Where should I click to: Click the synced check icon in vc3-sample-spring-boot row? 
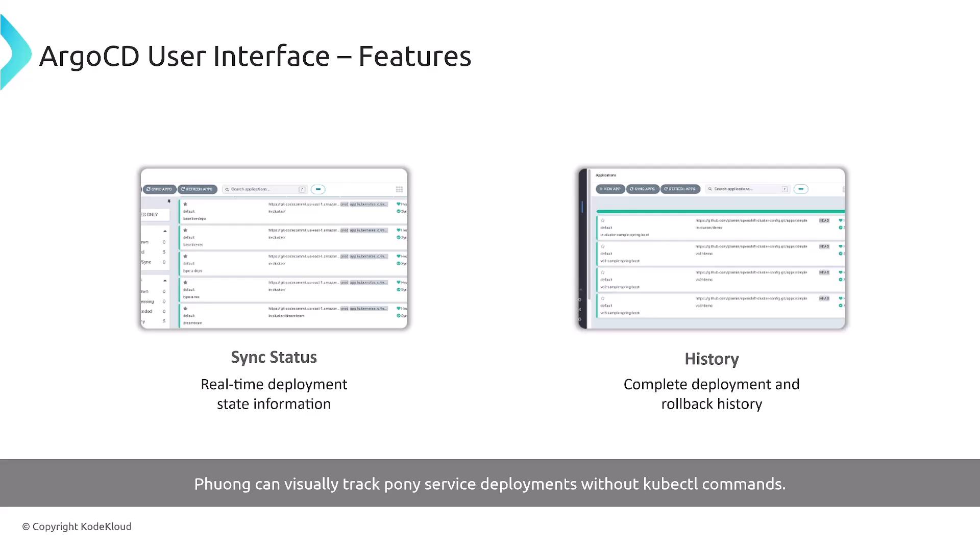841,306
